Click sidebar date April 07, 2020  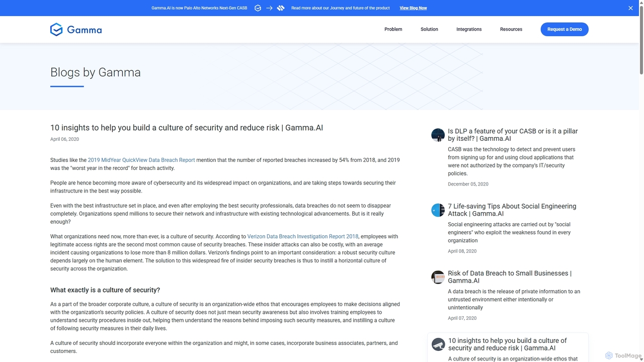(462, 318)
